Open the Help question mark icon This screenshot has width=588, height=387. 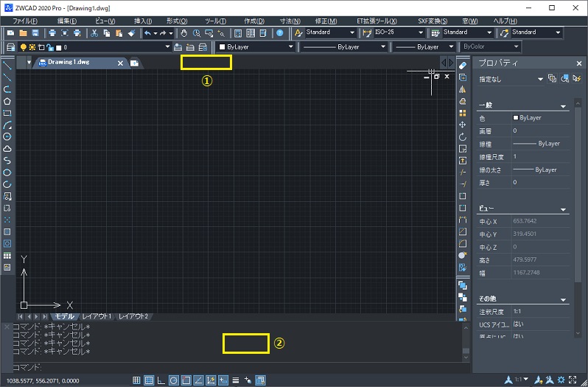[x=280, y=33]
